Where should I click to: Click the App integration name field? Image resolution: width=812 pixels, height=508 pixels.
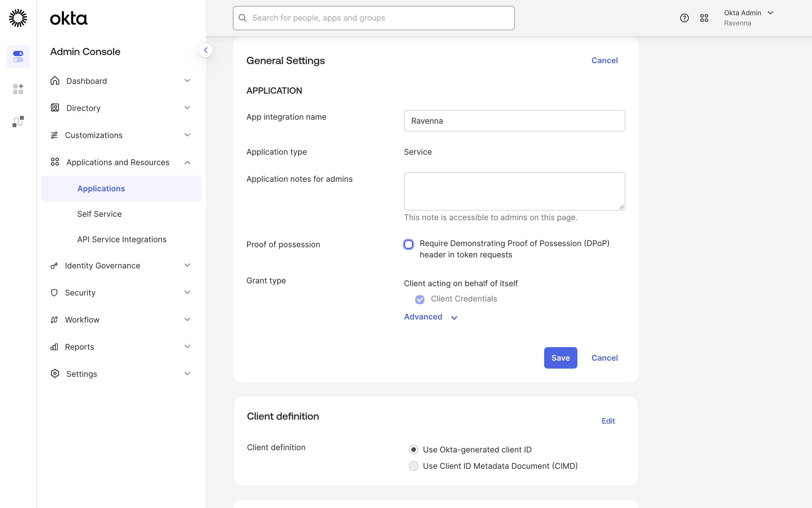coord(514,121)
